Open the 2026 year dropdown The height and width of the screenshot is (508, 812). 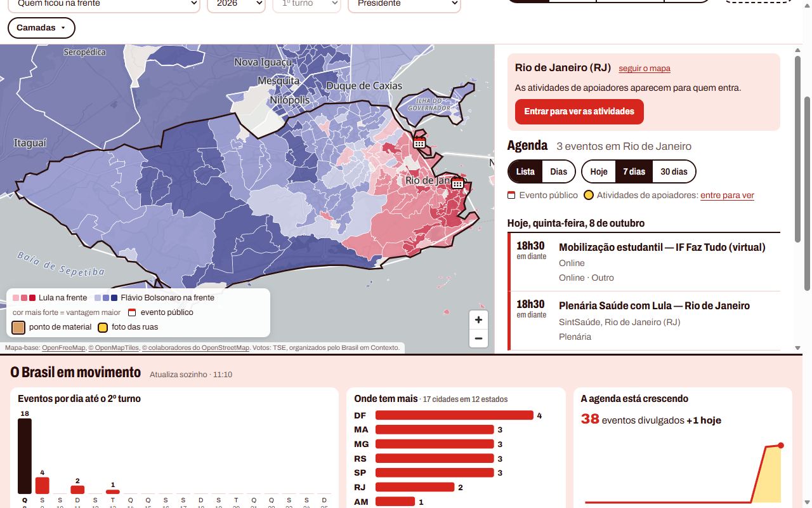236,4
